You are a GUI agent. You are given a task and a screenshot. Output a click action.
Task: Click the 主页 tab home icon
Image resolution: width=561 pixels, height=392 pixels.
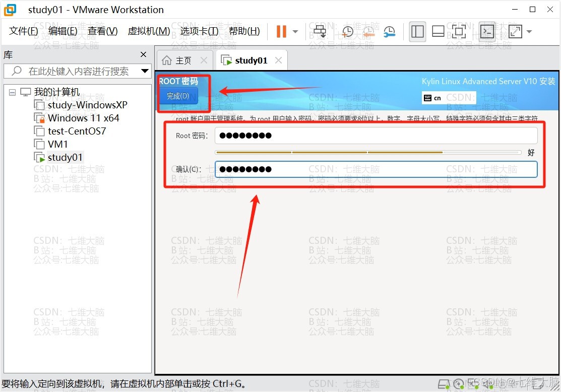[167, 60]
